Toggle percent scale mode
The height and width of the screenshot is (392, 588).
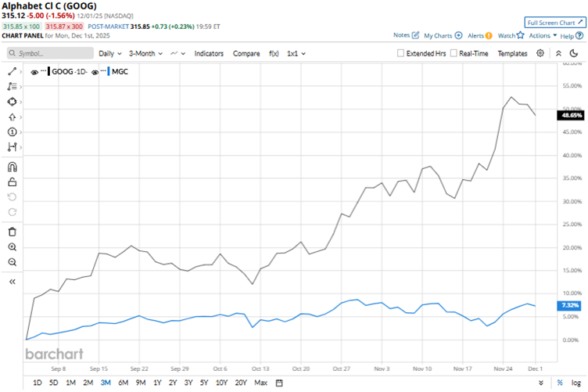coord(560,383)
